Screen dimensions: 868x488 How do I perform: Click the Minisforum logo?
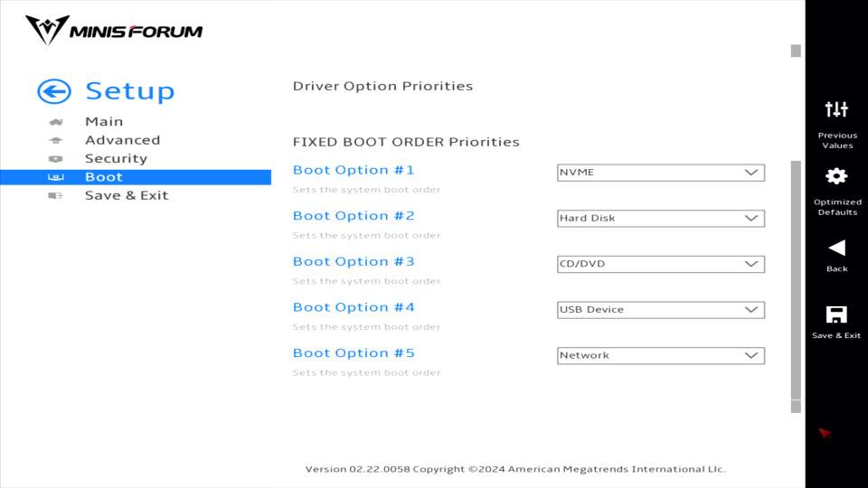tap(114, 31)
